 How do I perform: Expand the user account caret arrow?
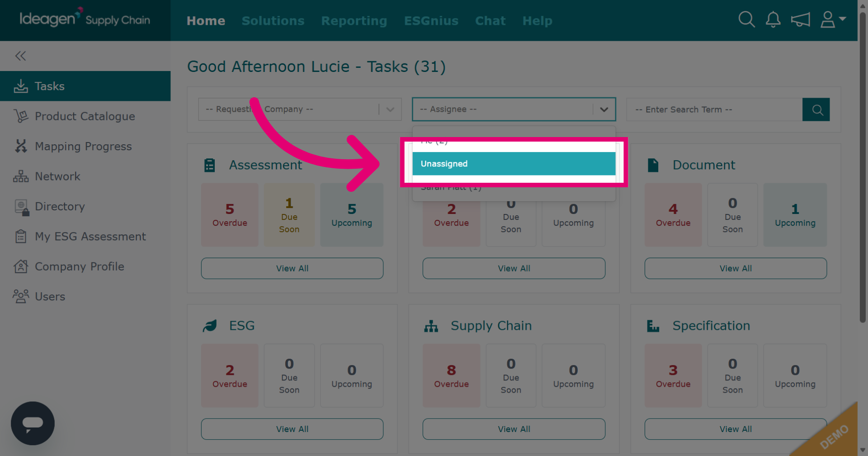click(842, 19)
